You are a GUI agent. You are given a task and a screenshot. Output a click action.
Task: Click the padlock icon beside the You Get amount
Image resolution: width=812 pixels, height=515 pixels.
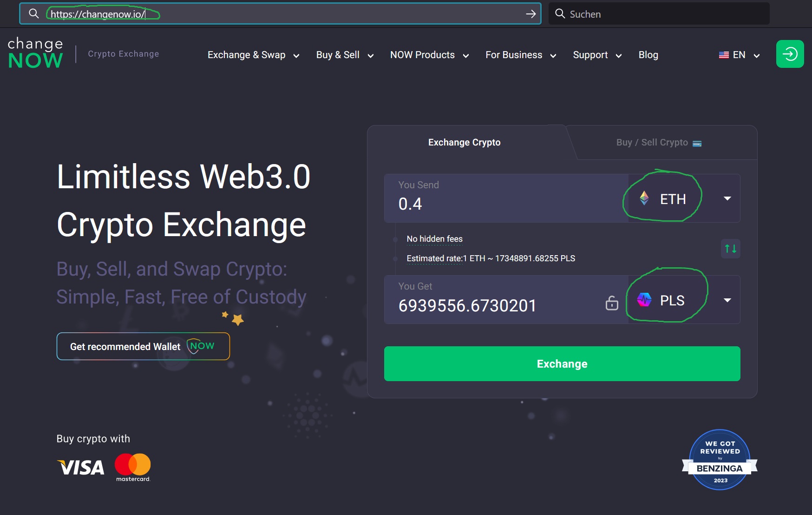612,304
